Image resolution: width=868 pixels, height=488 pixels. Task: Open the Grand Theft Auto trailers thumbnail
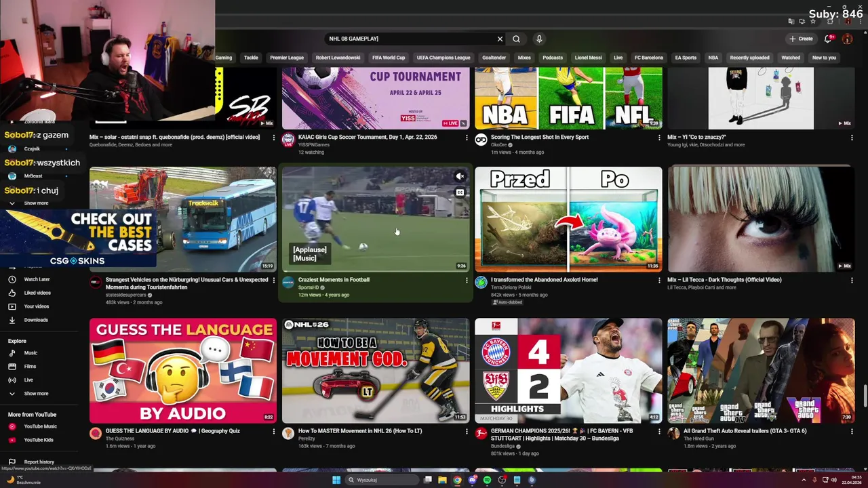pos(761,371)
